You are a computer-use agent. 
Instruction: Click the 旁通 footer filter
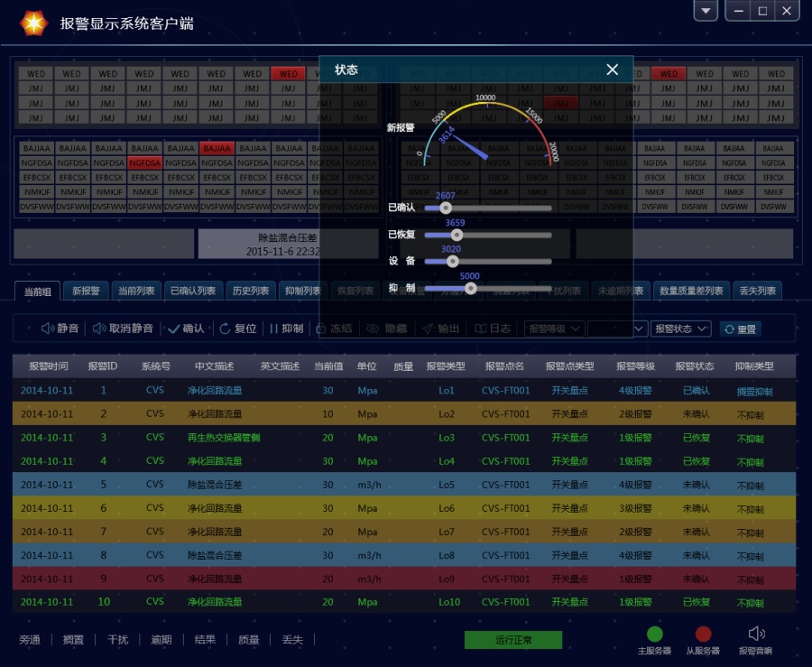click(30, 640)
